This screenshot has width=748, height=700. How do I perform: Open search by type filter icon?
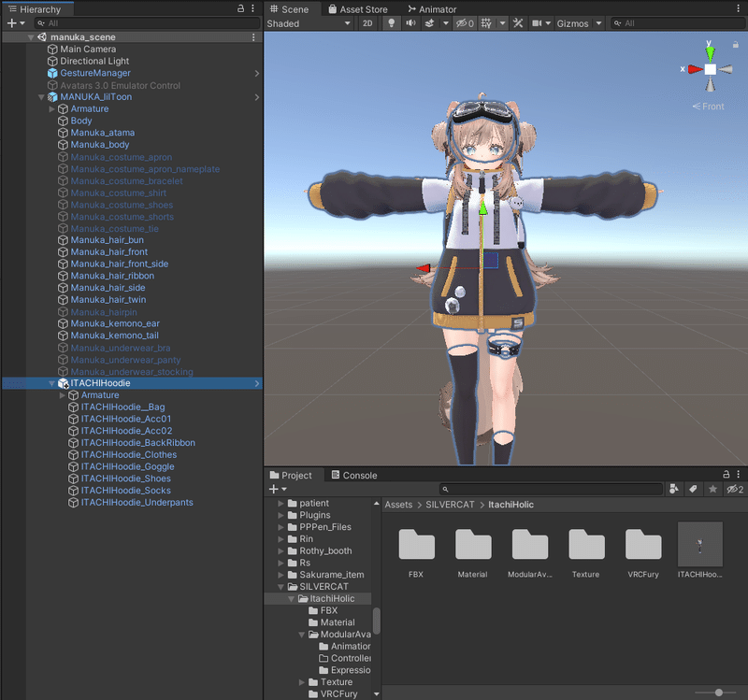[673, 489]
